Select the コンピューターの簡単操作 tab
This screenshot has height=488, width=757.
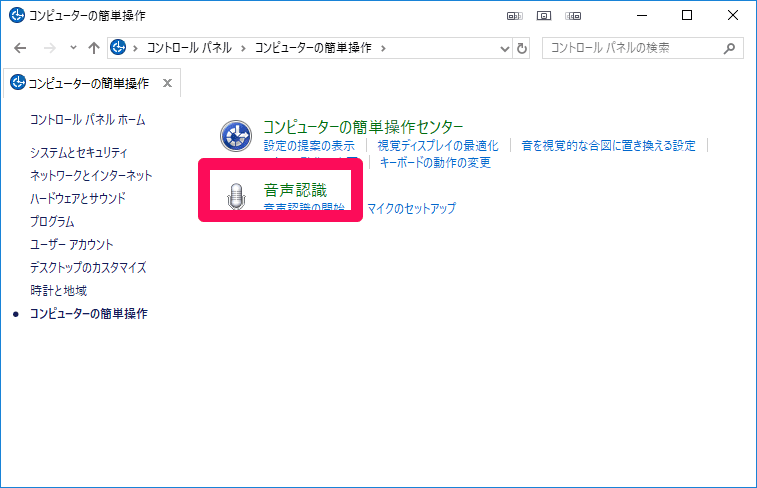(92, 83)
